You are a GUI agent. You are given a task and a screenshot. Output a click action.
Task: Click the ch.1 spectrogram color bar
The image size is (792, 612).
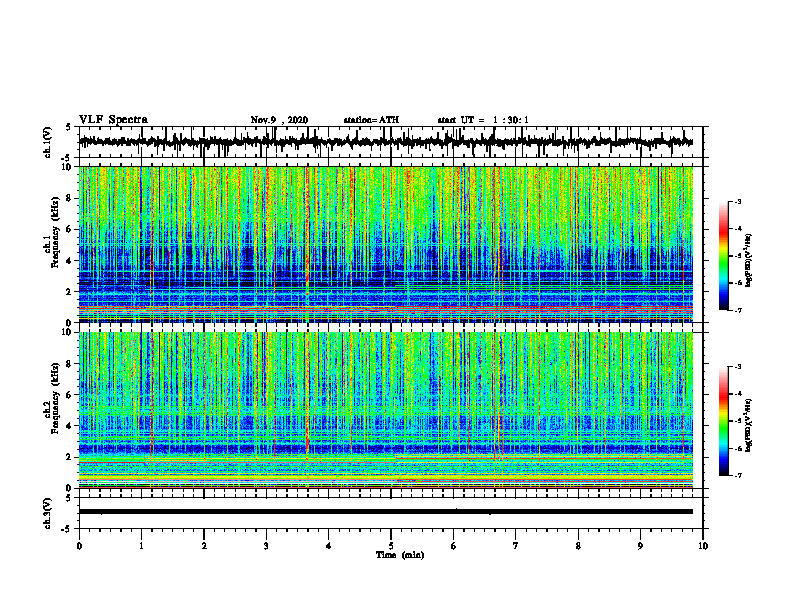723,256
